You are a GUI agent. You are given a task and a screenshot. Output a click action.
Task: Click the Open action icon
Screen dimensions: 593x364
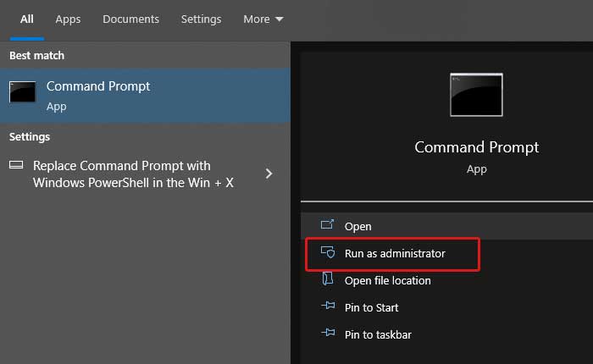(328, 226)
